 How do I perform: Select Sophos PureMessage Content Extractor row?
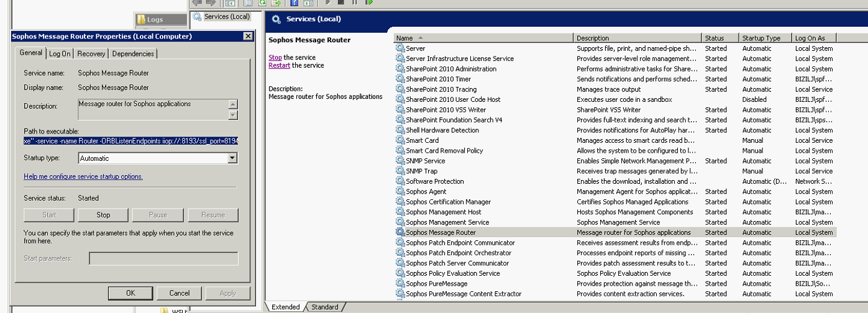(x=616, y=294)
